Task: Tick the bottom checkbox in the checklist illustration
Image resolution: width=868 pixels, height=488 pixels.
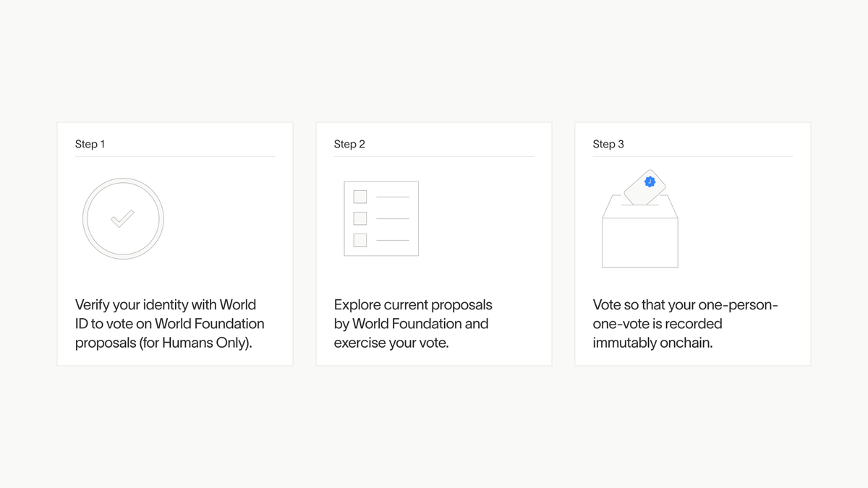Action: point(359,240)
